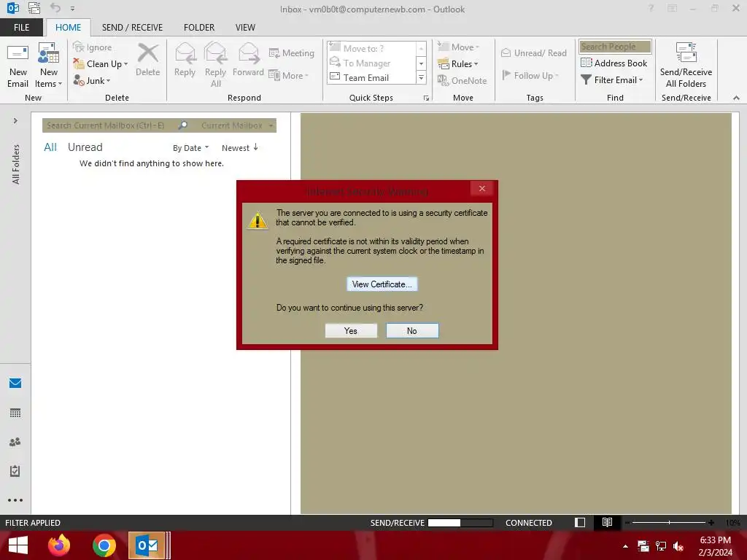Image resolution: width=747 pixels, height=560 pixels.
Task: Open Tasks navigation icon
Action: [15, 471]
